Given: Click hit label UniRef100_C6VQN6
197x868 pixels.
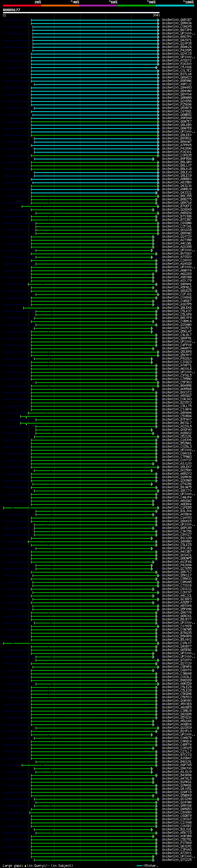Looking at the screenshot, I should pos(177,223).
